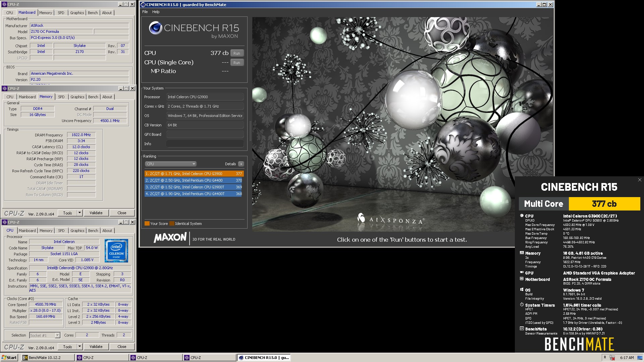Click the CPU-Z Memory window title icon
This screenshot has height=362, width=644.
[5, 88]
